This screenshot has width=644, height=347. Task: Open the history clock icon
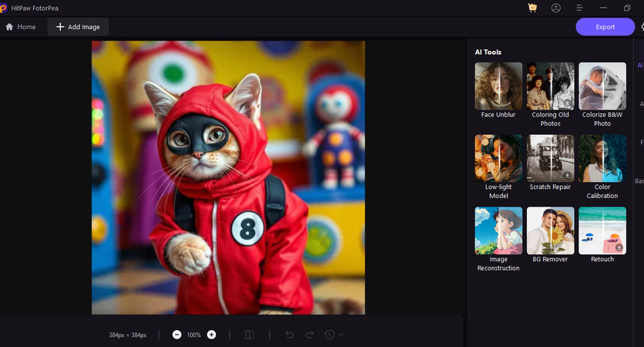(330, 335)
